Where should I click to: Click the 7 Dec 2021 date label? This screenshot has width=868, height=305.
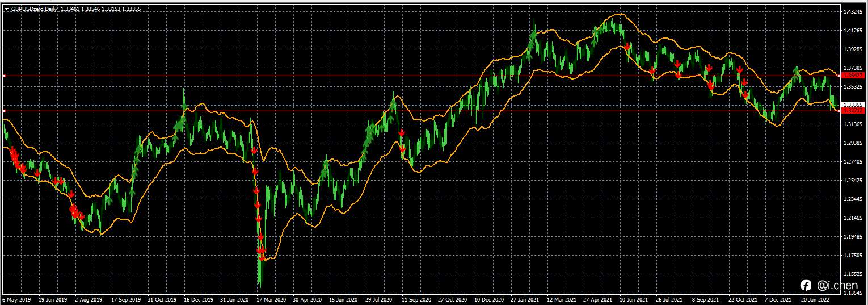pos(778,299)
